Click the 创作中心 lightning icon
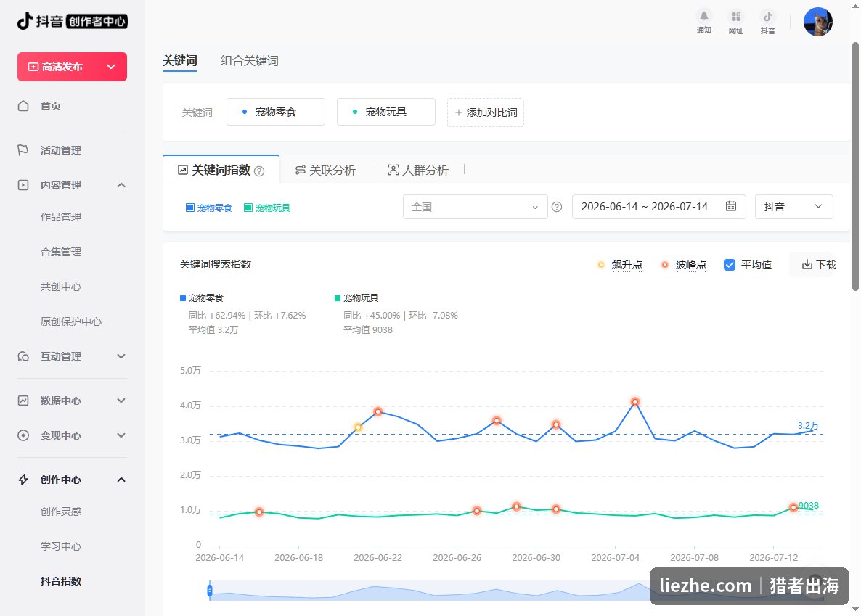 click(23, 480)
